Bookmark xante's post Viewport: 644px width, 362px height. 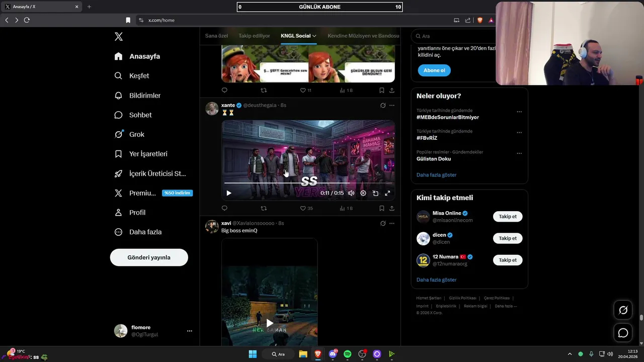click(x=381, y=208)
